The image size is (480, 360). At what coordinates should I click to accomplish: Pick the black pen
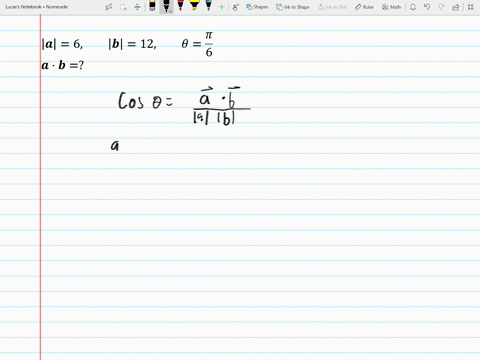(x=166, y=5)
